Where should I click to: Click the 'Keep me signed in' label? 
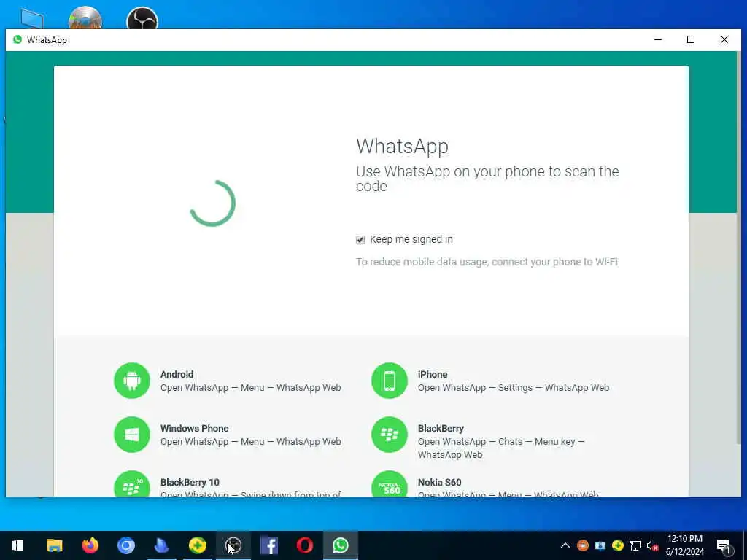tap(411, 239)
